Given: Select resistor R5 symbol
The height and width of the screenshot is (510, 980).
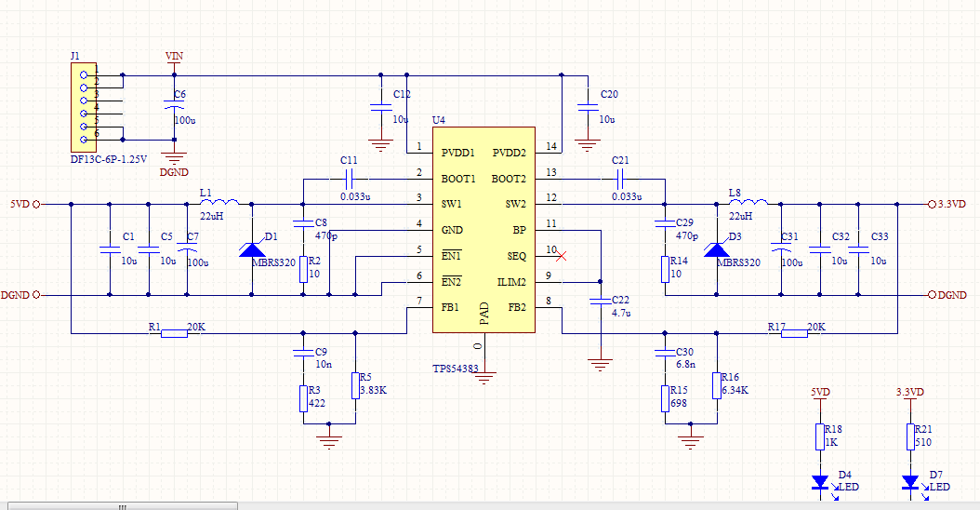Looking at the screenshot, I should pos(355,385).
